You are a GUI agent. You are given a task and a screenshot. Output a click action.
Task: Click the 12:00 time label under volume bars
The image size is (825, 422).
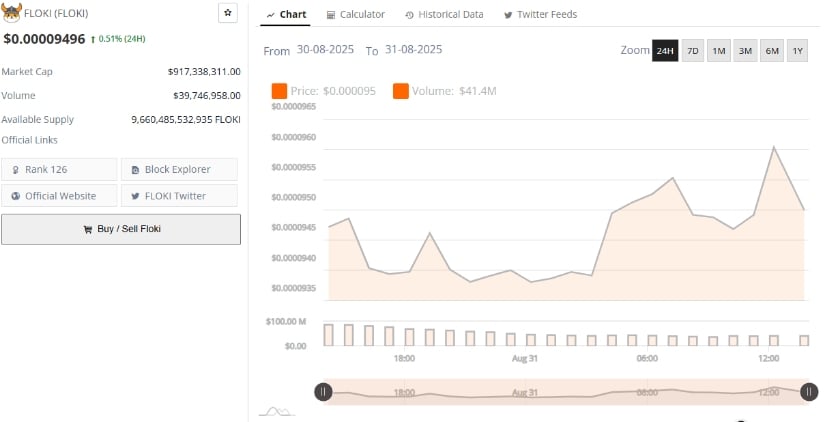[769, 358]
